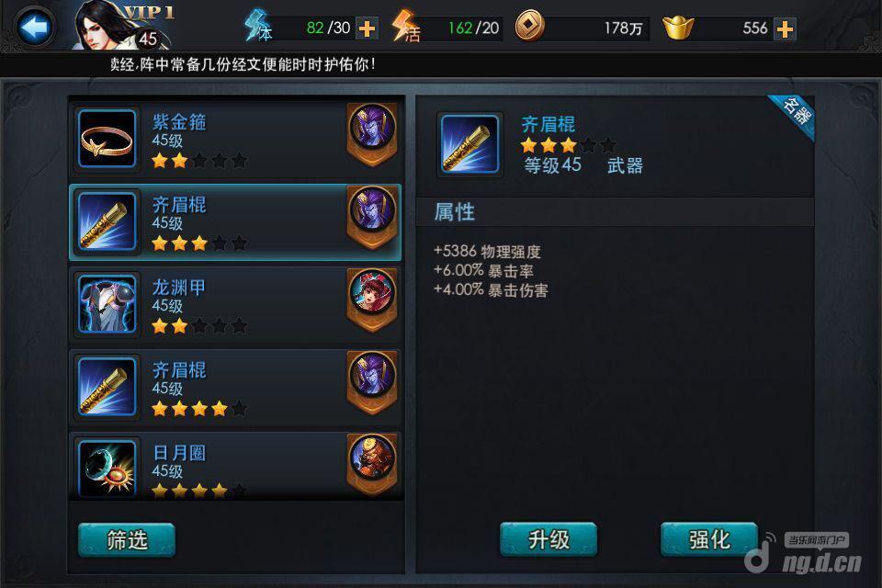
Task: Click the 升级 upgrade button
Action: click(x=548, y=539)
